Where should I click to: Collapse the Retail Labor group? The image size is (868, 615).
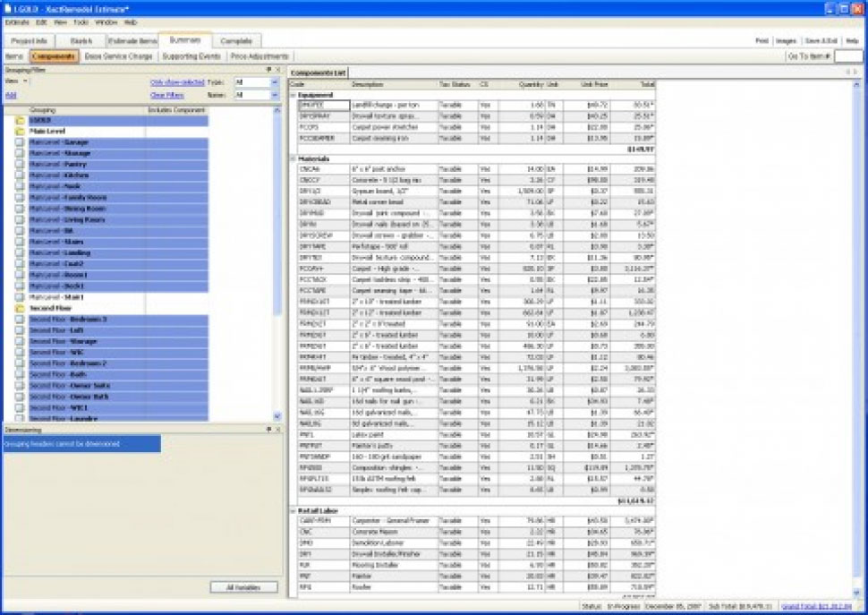293,511
